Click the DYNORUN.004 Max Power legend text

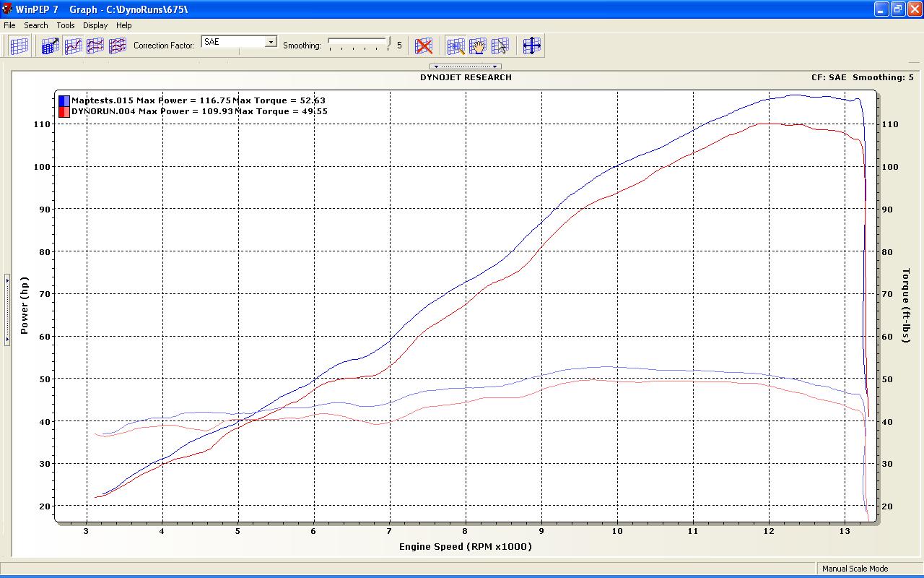pos(152,111)
